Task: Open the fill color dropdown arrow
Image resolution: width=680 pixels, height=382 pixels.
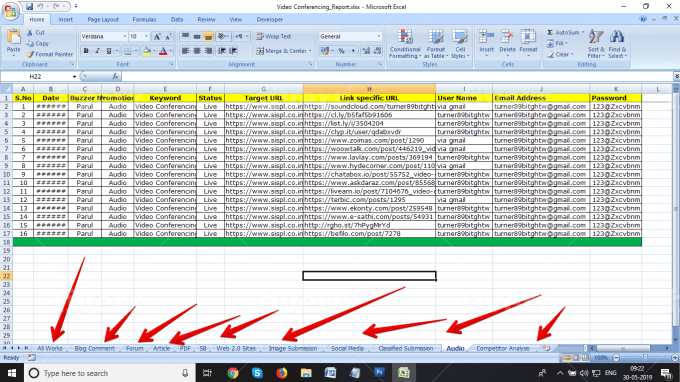Action: pos(154,51)
